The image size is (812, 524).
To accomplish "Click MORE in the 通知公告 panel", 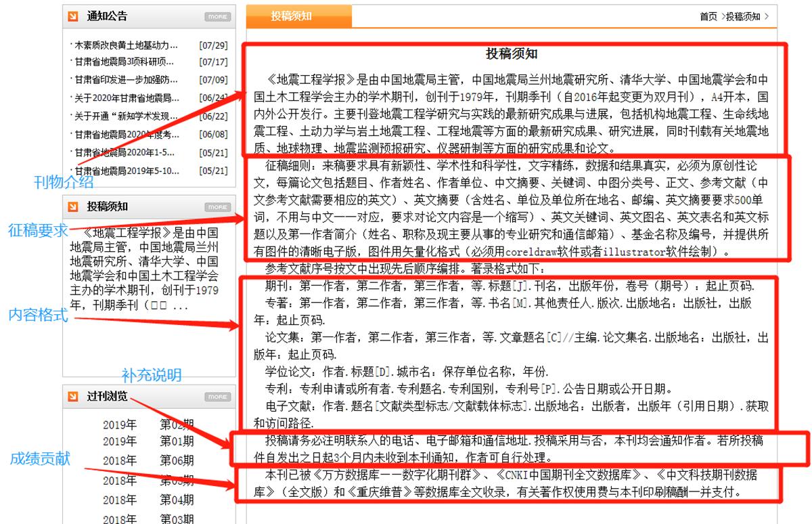I will 217,16.
